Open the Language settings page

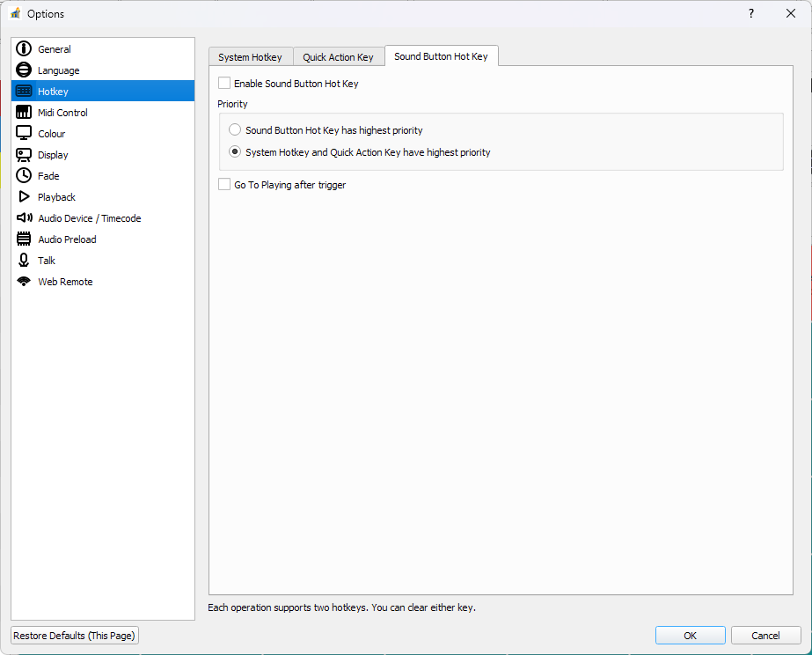click(58, 70)
